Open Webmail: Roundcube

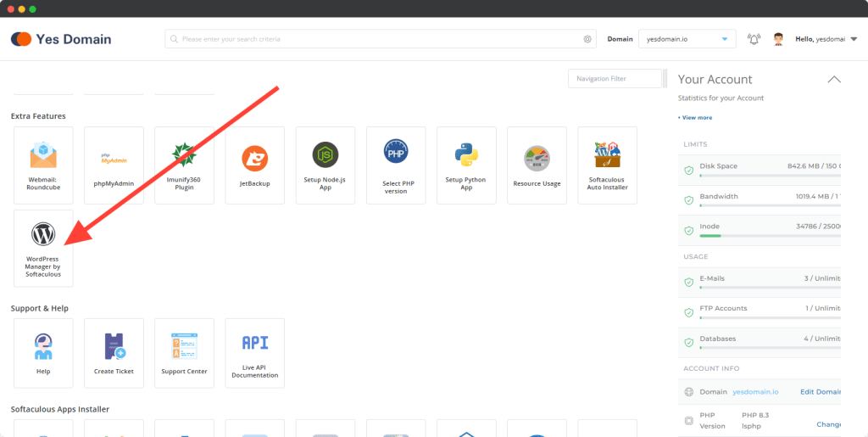43,165
